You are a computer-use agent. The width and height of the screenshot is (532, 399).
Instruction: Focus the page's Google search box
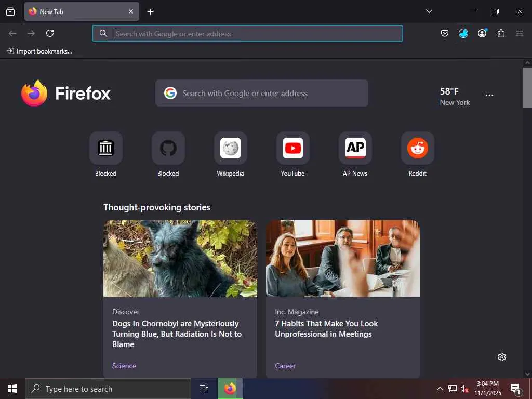tap(262, 94)
